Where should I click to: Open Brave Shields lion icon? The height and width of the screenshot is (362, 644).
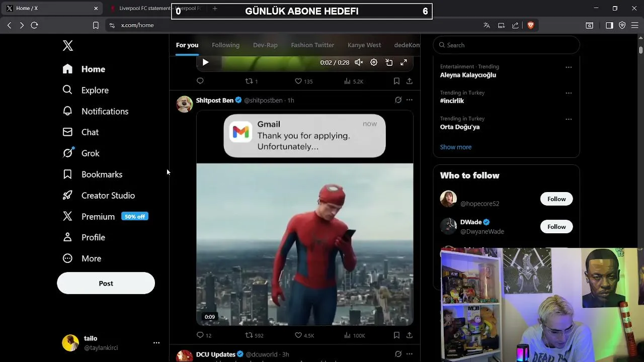tap(530, 25)
